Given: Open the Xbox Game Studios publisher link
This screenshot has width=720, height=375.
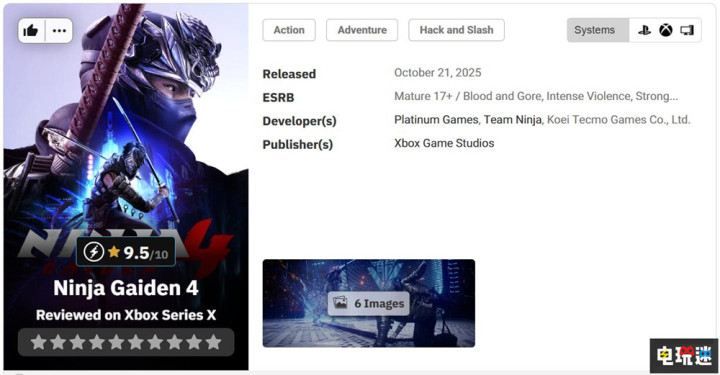Looking at the screenshot, I should pyautogui.click(x=444, y=143).
